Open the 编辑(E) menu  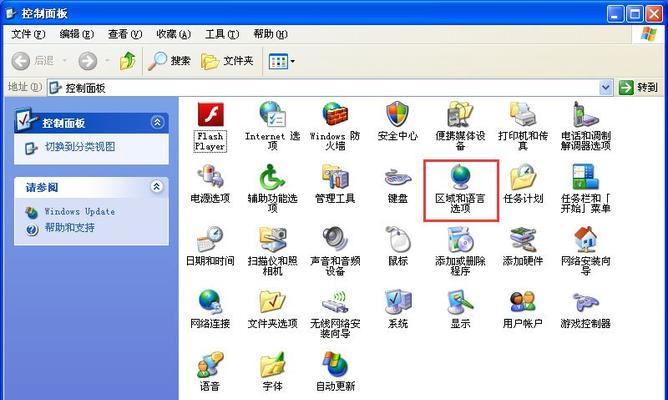tap(77, 34)
